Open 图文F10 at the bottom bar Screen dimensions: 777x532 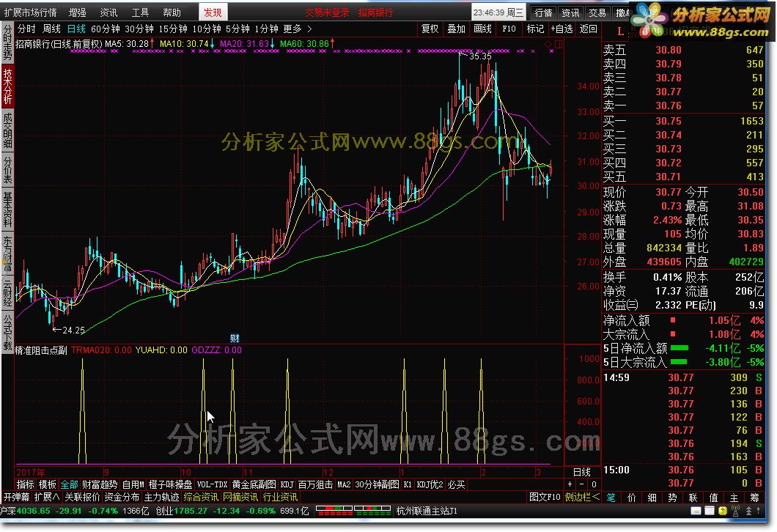click(545, 497)
